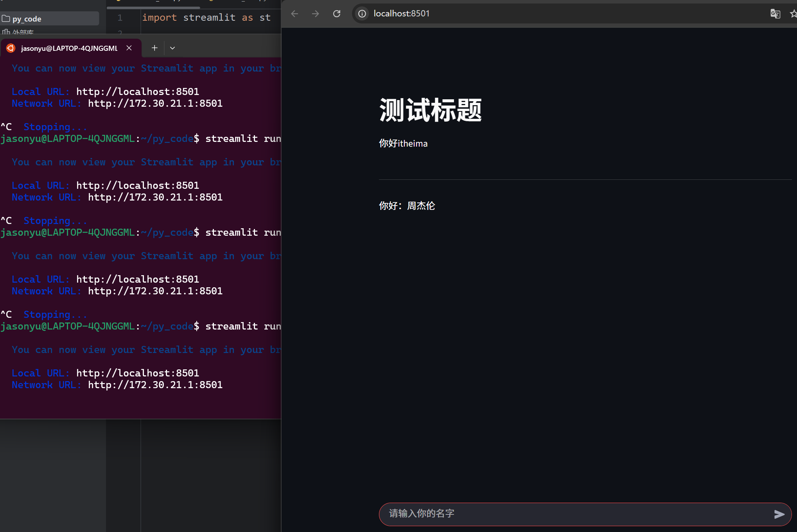
Task: Click the browser back arrow
Action: (x=295, y=14)
